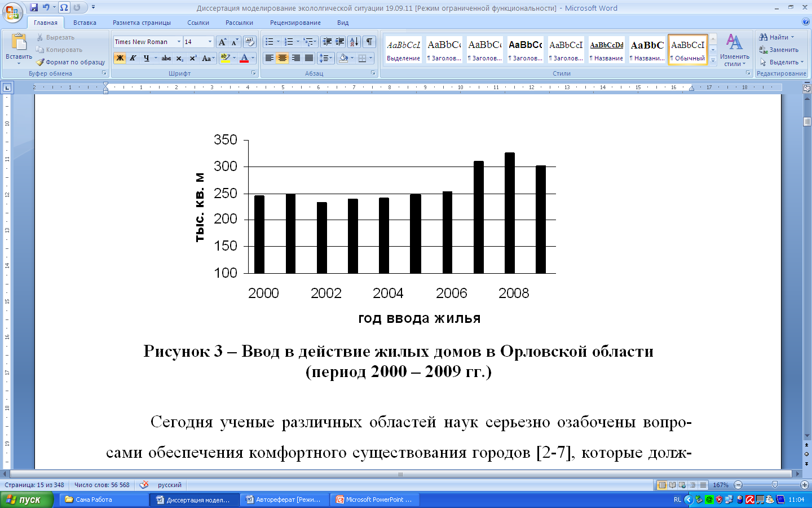Toggle bold formatting (Ж)
812x508 pixels.
(120, 58)
